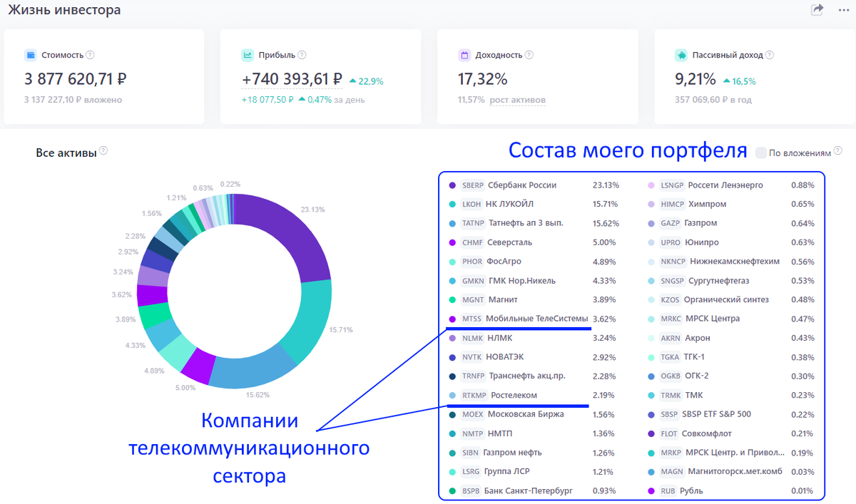Click the Группа ЛСР legend row

pyautogui.click(x=534, y=471)
